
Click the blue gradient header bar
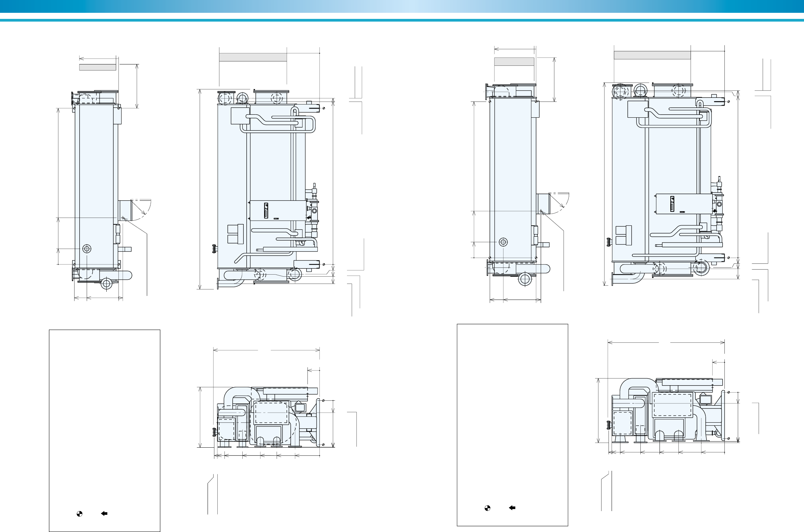402,6
